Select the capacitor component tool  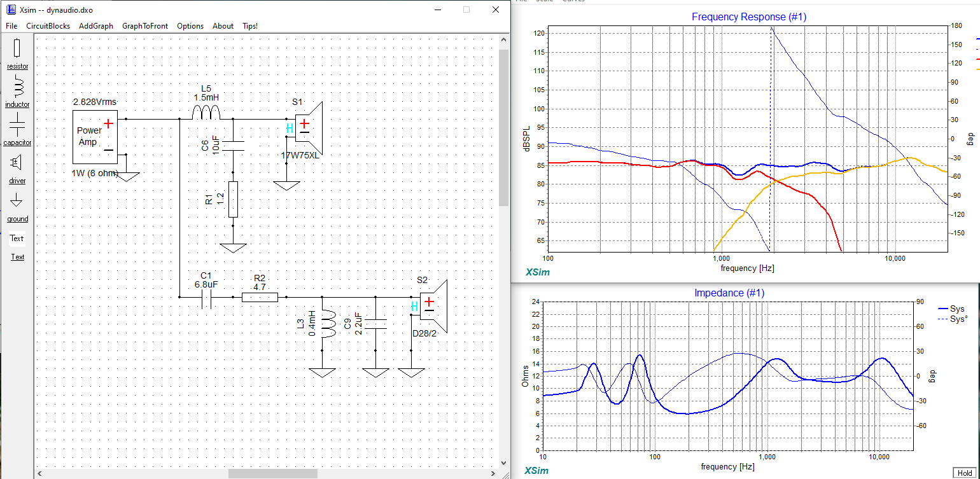point(17,130)
